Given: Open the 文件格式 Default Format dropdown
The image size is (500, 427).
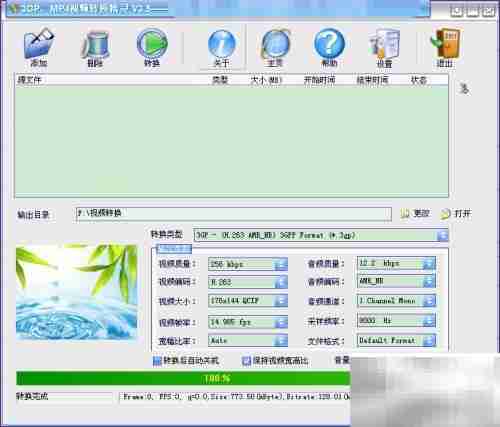Looking at the screenshot, I should [396, 340].
